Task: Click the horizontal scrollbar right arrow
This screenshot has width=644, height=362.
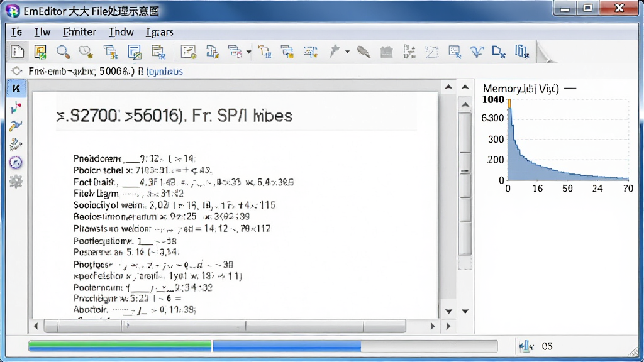Action: [432, 326]
